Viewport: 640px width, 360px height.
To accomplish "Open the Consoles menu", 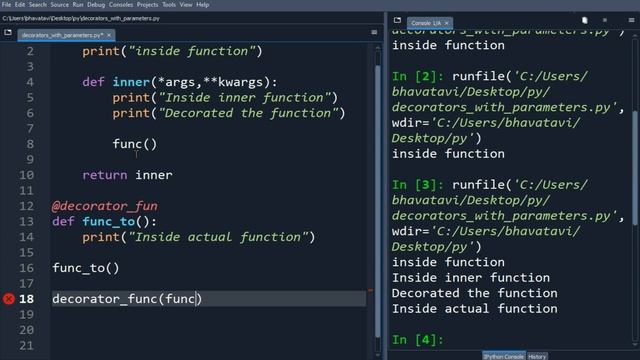I will tap(121, 4).
